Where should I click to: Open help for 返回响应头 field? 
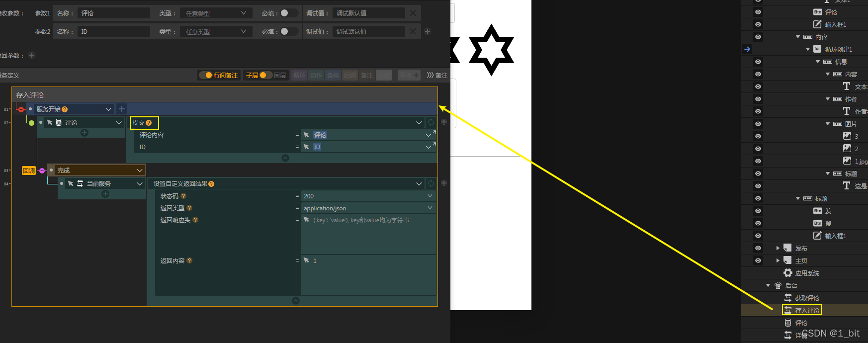[195, 220]
